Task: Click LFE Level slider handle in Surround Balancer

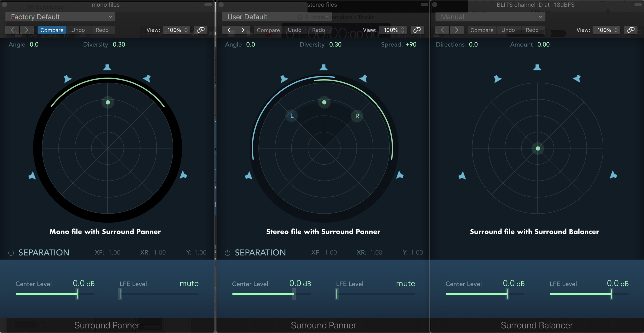Action: 611,294
